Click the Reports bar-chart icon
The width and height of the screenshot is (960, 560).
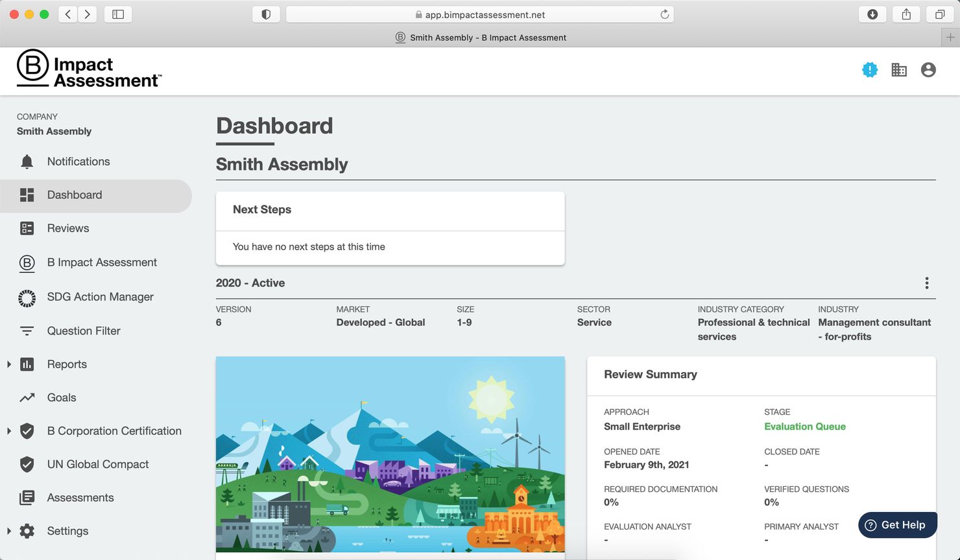[x=27, y=364]
